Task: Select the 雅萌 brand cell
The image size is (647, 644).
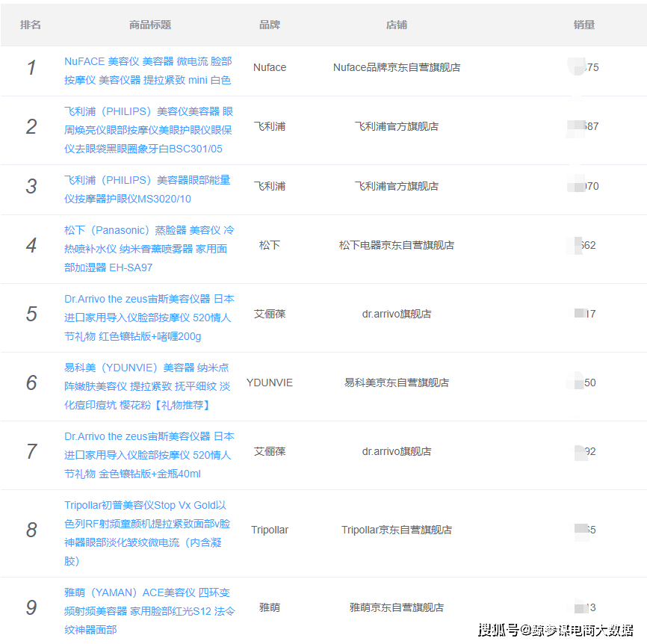Action: (270, 607)
